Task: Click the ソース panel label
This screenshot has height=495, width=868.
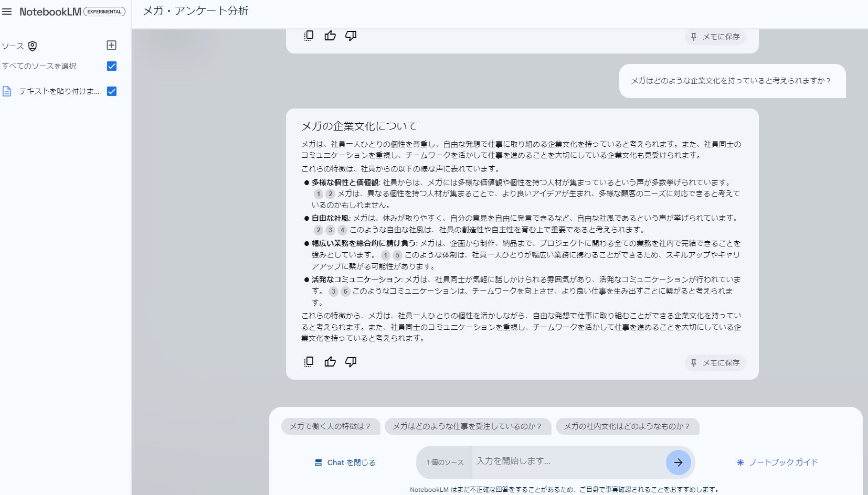Action: (x=13, y=46)
